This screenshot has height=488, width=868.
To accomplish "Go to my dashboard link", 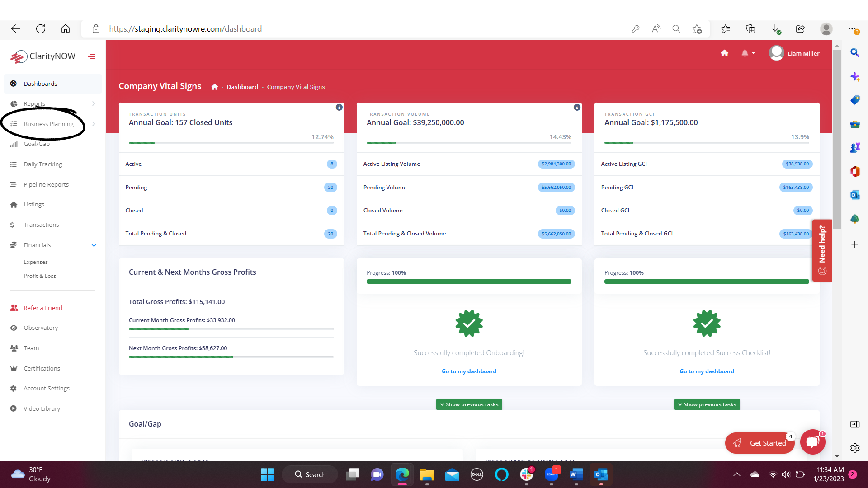I will click(x=468, y=371).
